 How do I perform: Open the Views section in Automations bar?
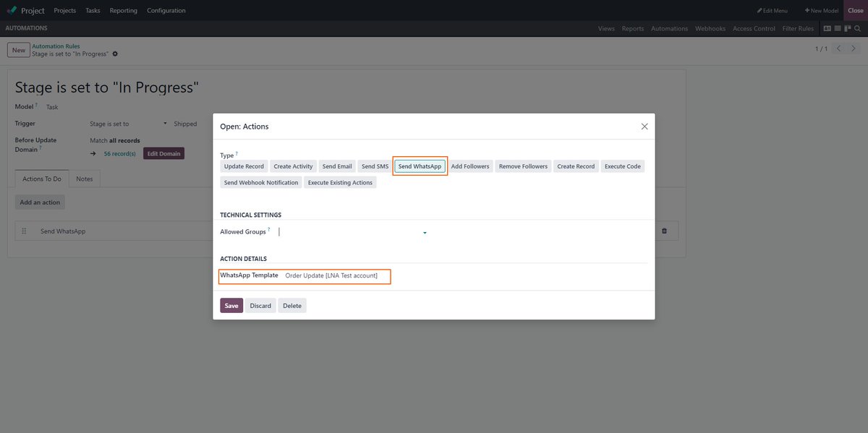coord(606,29)
